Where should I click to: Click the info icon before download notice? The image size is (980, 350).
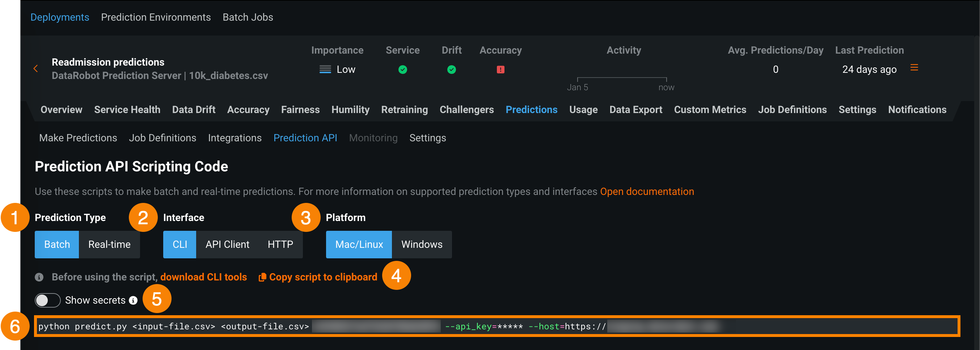(39, 277)
